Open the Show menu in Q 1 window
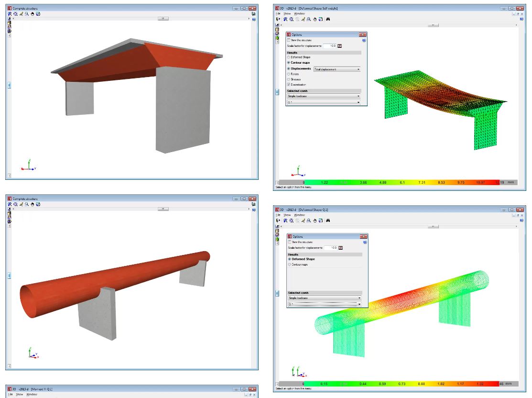 287,215
